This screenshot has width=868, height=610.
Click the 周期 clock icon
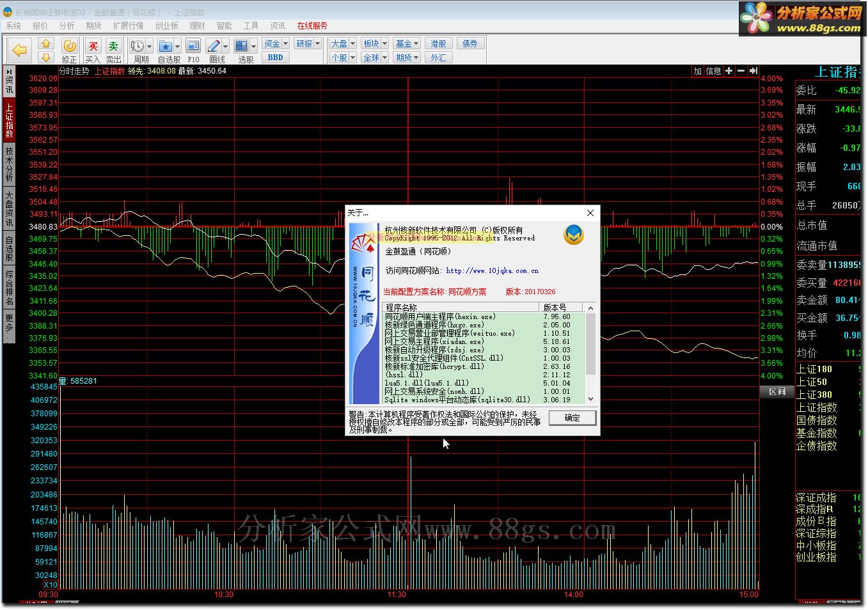pos(137,46)
